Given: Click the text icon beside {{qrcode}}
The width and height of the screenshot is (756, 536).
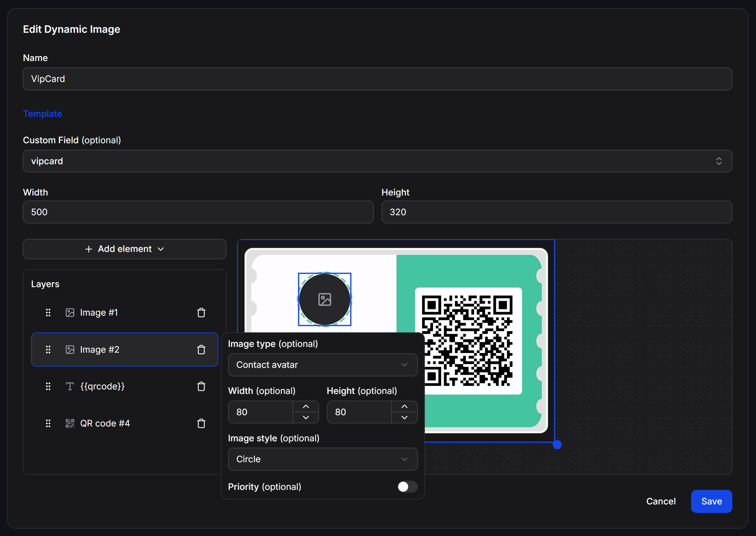Looking at the screenshot, I should 70,386.
